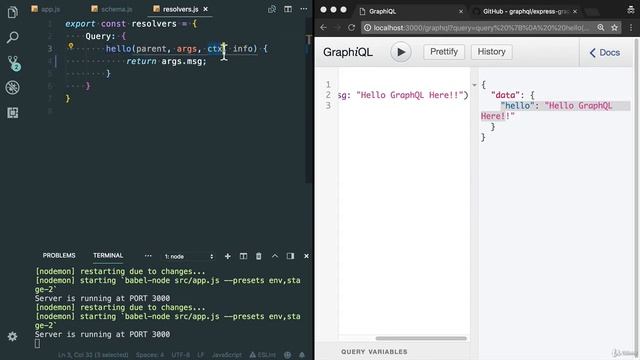Click the ESLint warning status entry
Image resolution: width=640 pixels, height=360 pixels.
(262, 355)
